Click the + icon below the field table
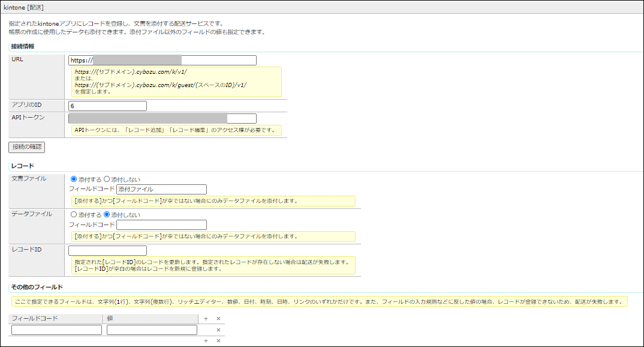 (x=206, y=340)
